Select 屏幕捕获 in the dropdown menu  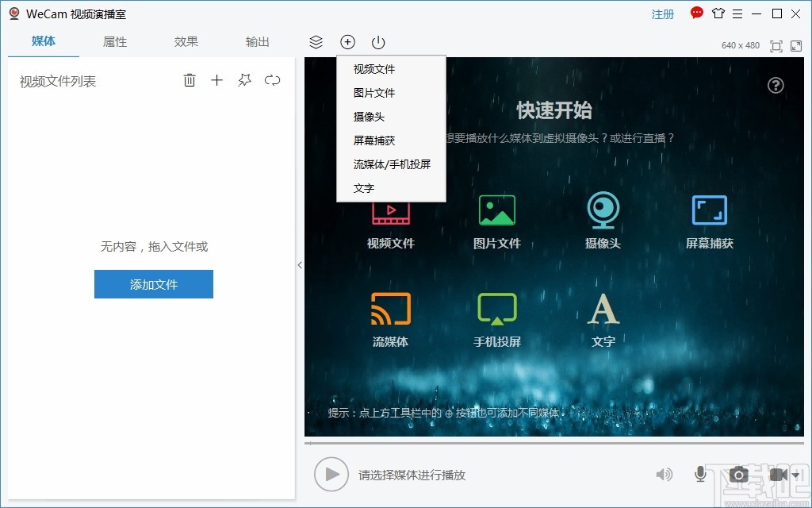pos(391,140)
